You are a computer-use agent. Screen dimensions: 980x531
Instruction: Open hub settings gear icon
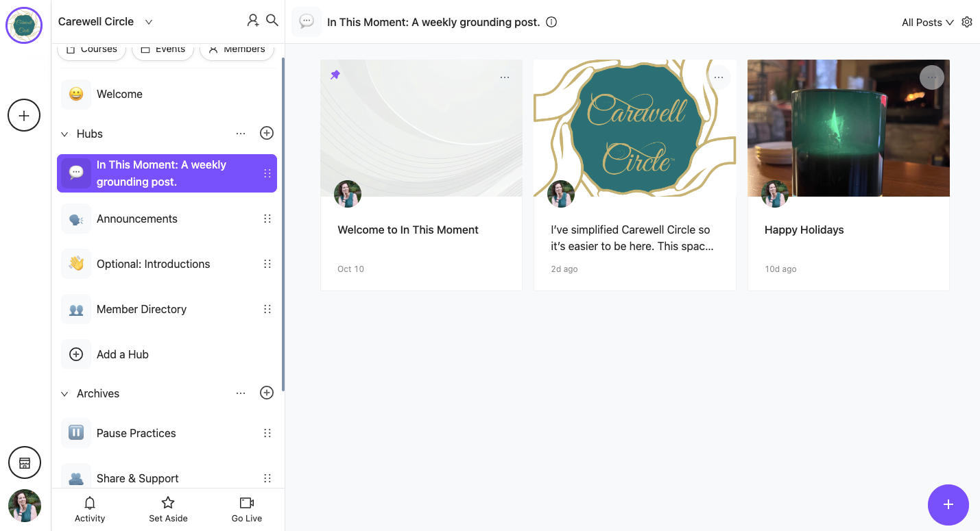[967, 22]
